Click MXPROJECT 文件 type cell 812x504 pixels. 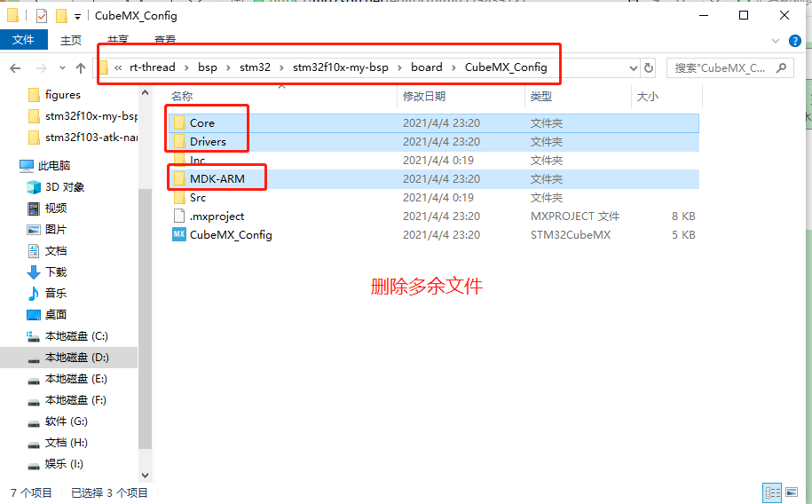tap(575, 217)
